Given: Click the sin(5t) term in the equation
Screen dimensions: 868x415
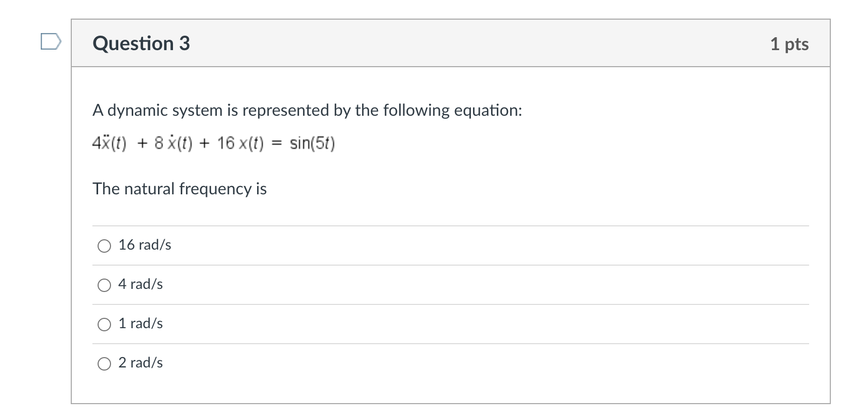Looking at the screenshot, I should click(x=312, y=143).
